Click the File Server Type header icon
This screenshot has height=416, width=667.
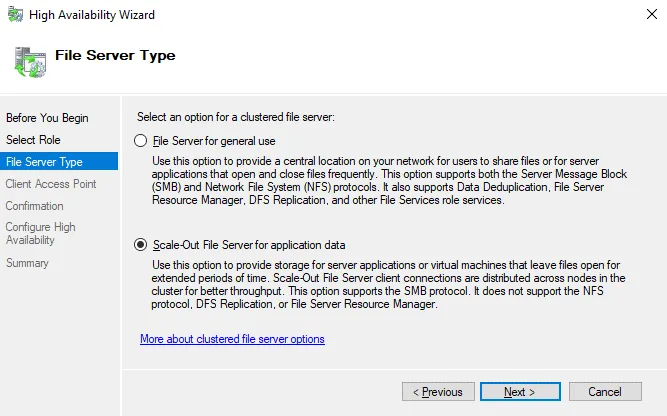[29, 61]
